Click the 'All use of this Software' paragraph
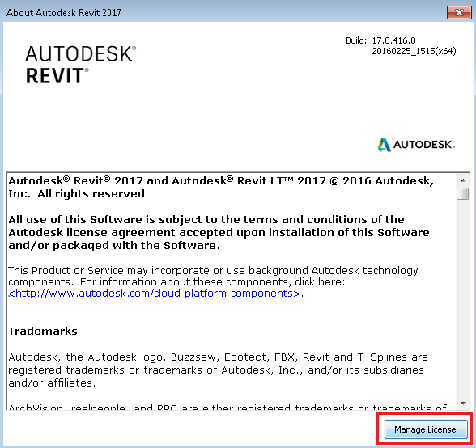The image size is (476, 448). pyautogui.click(x=219, y=232)
